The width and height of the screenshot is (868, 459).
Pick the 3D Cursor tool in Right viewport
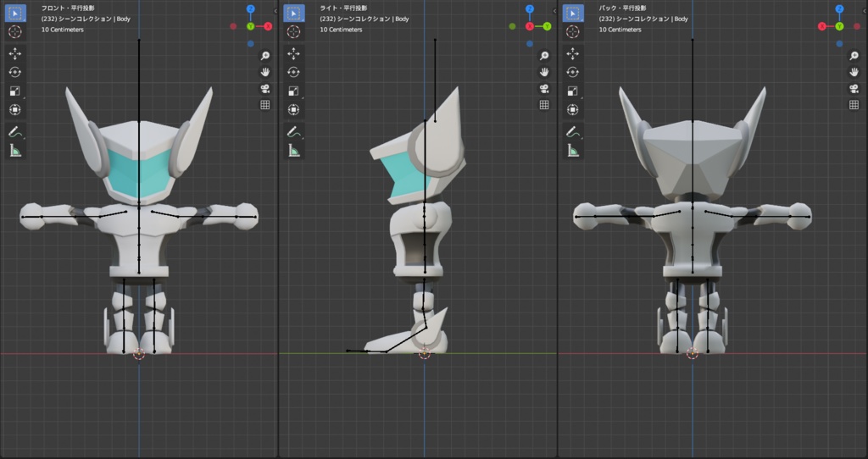tap(294, 31)
